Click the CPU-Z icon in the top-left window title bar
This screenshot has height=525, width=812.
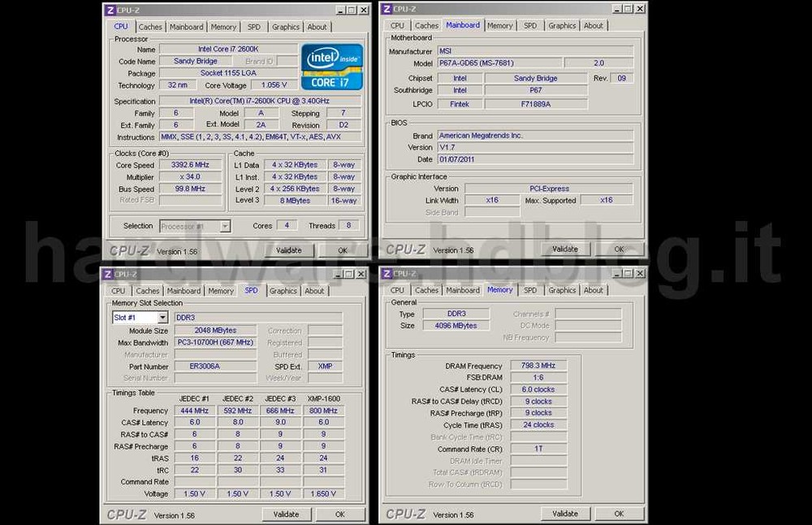coord(110,10)
